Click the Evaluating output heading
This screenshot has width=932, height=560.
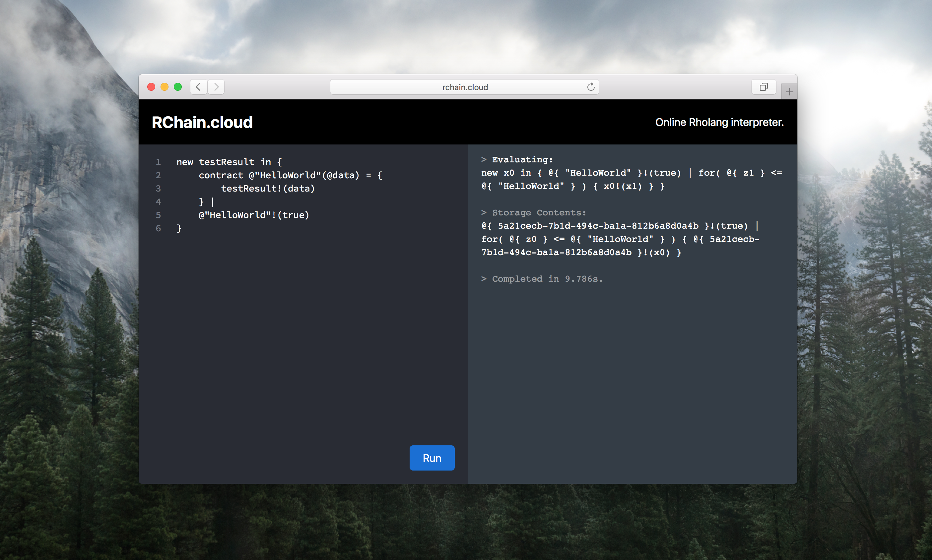click(x=522, y=160)
